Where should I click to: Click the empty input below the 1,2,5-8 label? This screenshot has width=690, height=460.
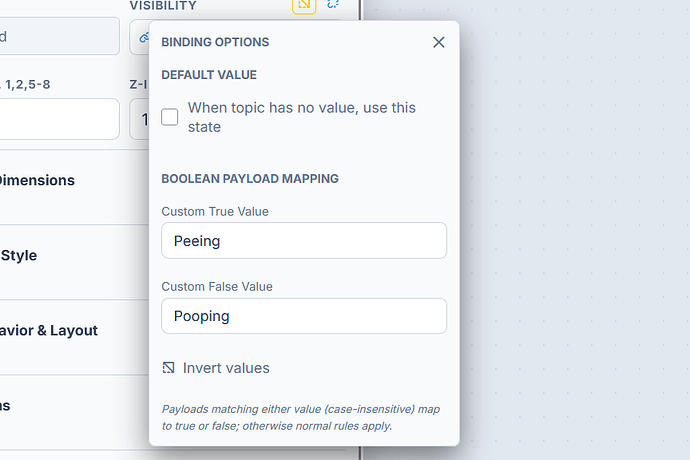click(x=59, y=119)
